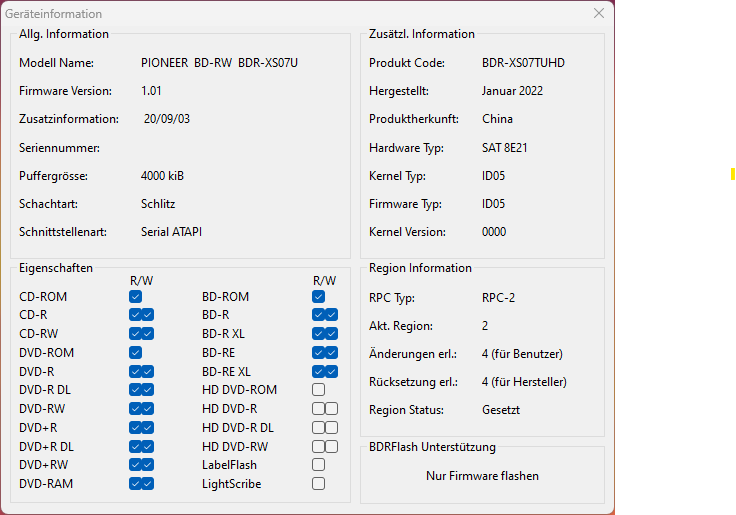736x515 pixels.
Task: Toggle the HD DVD-R DL read checkbox
Action: [x=318, y=428]
